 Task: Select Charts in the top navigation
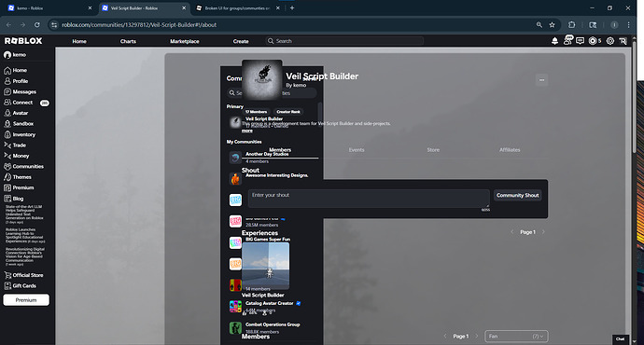click(128, 41)
